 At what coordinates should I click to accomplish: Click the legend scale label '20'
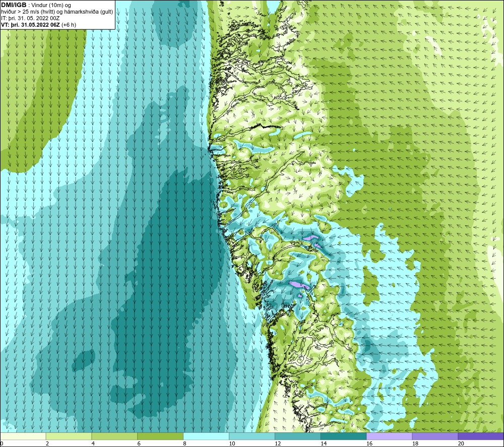click(461, 443)
